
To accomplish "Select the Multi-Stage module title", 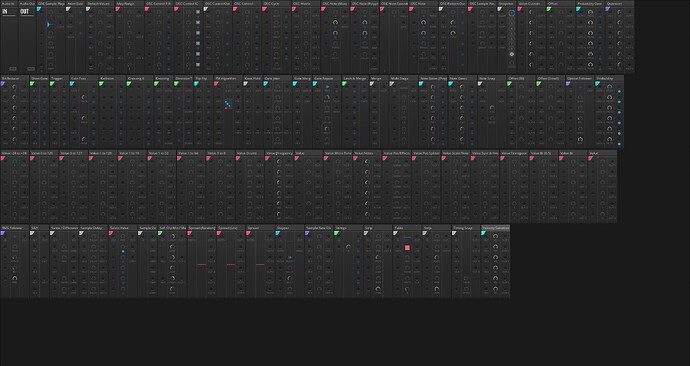I will click(x=400, y=78).
